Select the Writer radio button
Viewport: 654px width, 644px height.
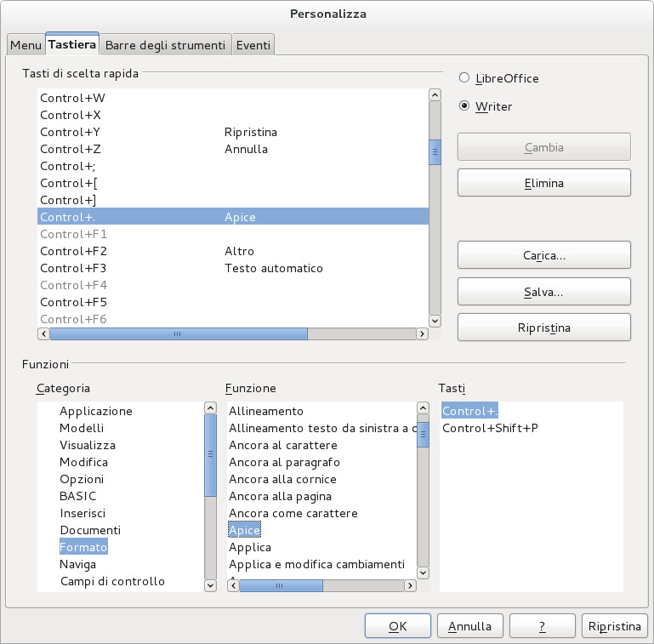point(464,106)
